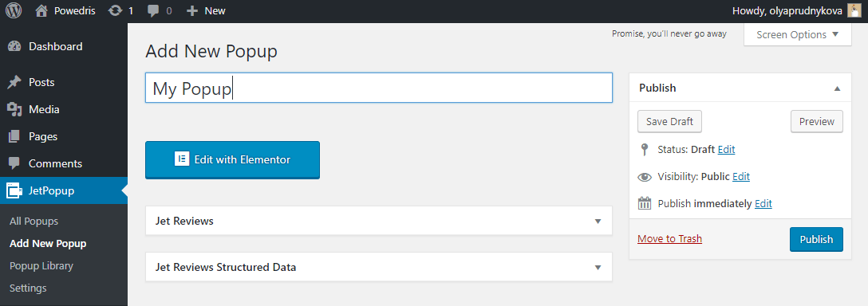
Task: Click the Preview button
Action: (816, 122)
